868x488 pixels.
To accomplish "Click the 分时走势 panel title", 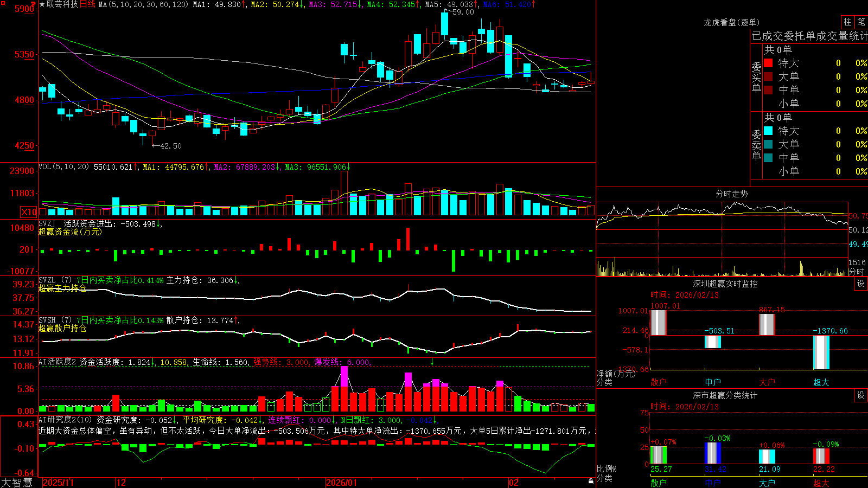I will pos(732,194).
